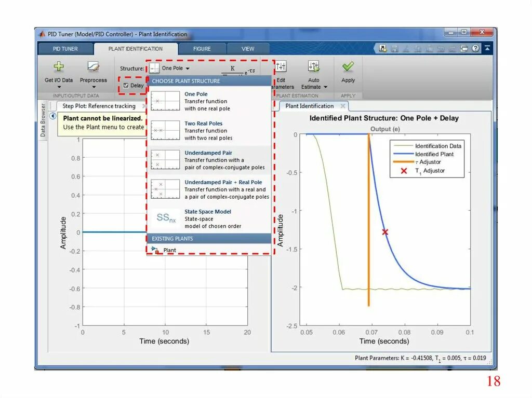Click the red X T1 adjustor marker

click(x=385, y=232)
